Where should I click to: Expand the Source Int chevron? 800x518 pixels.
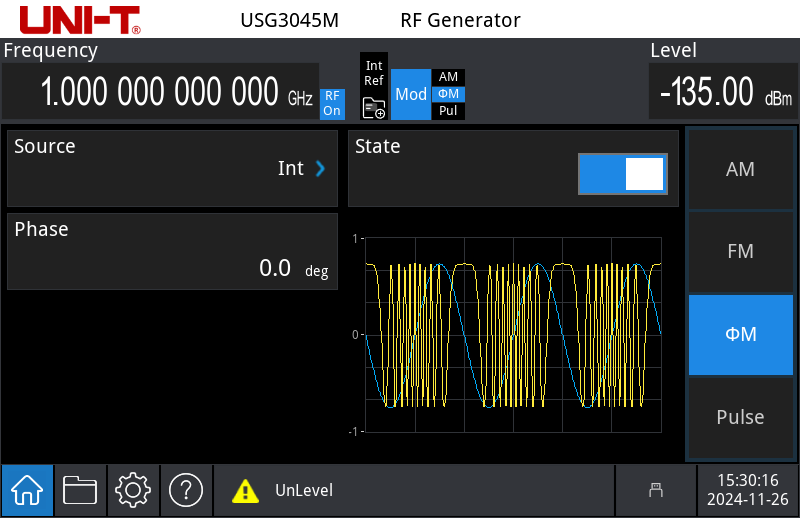[320, 169]
